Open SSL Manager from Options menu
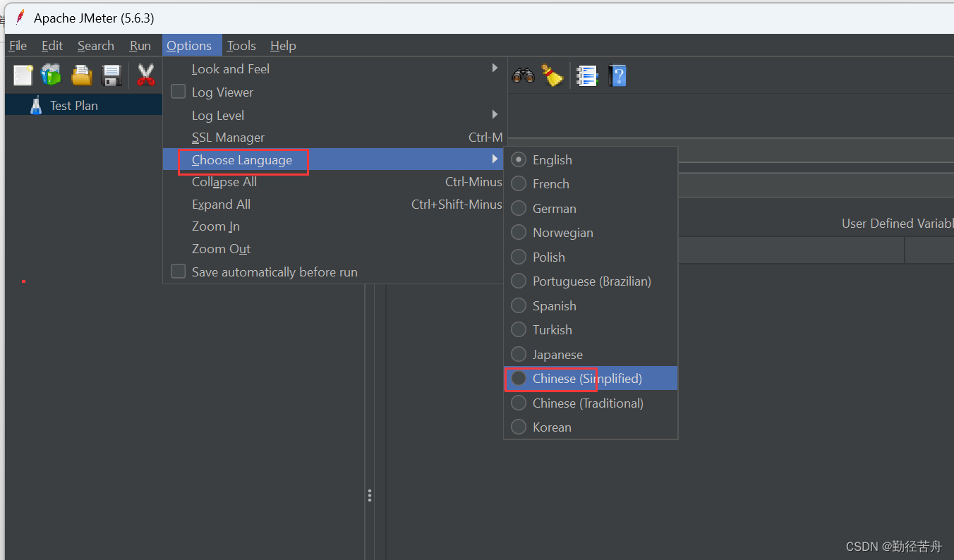 point(334,137)
